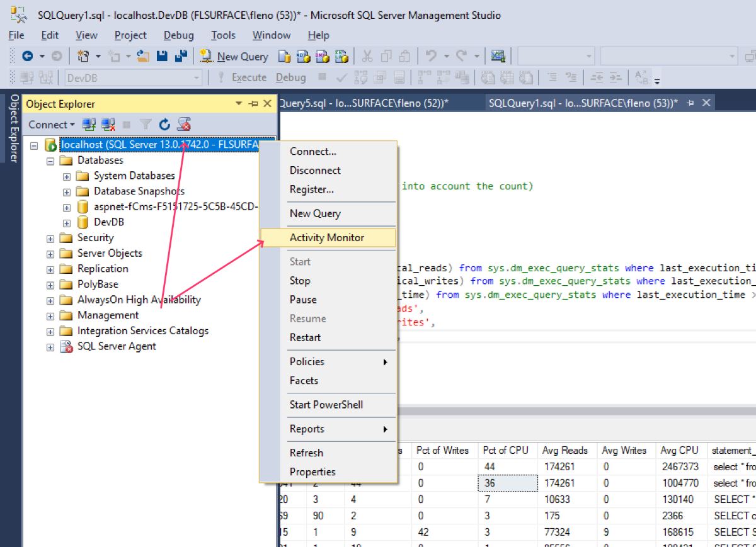Close the Object Explorer panel
The height and width of the screenshot is (547, 756).
click(x=267, y=104)
